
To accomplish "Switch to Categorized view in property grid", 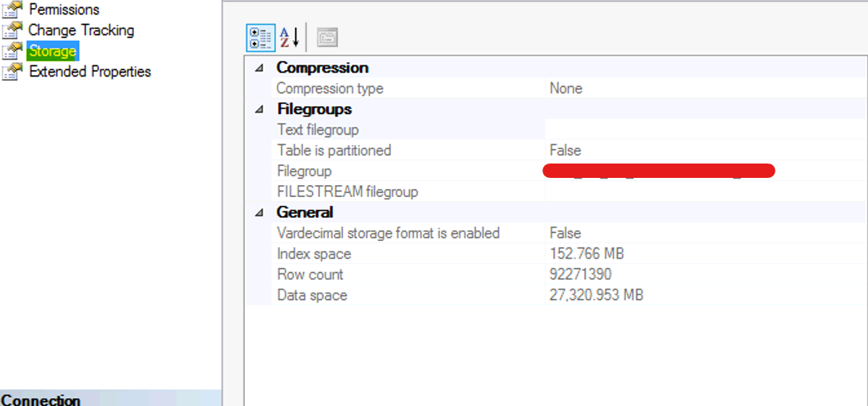I will point(260,38).
